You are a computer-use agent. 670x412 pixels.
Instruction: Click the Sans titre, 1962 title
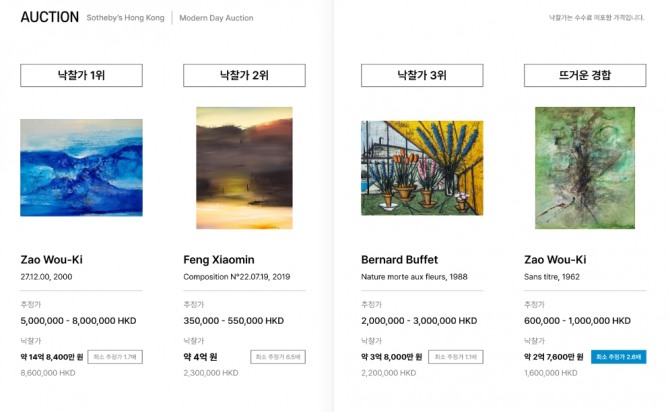552,277
